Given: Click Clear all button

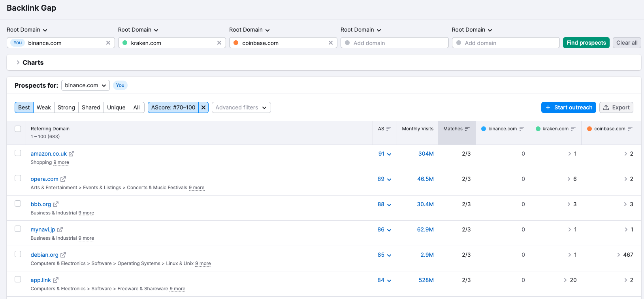Looking at the screenshot, I should [x=627, y=43].
